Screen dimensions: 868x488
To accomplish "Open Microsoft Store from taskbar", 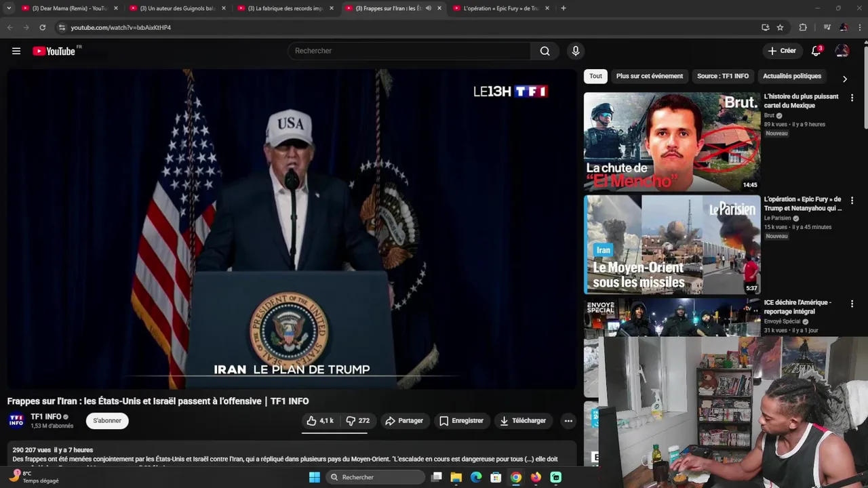I will [496, 477].
